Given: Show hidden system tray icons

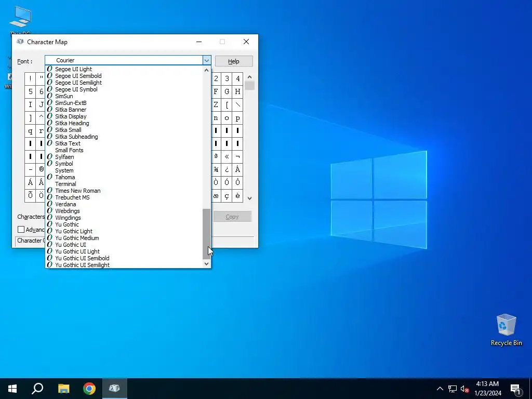Looking at the screenshot, I should (440, 389).
